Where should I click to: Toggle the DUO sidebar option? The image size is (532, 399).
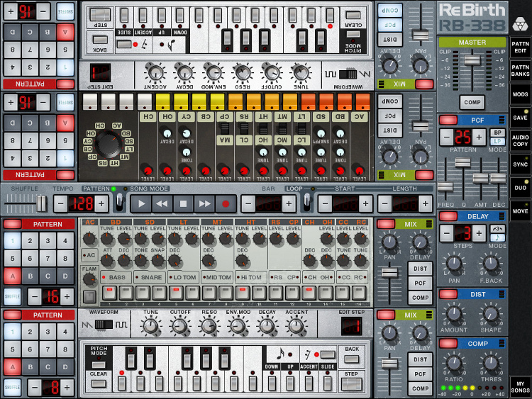520,188
